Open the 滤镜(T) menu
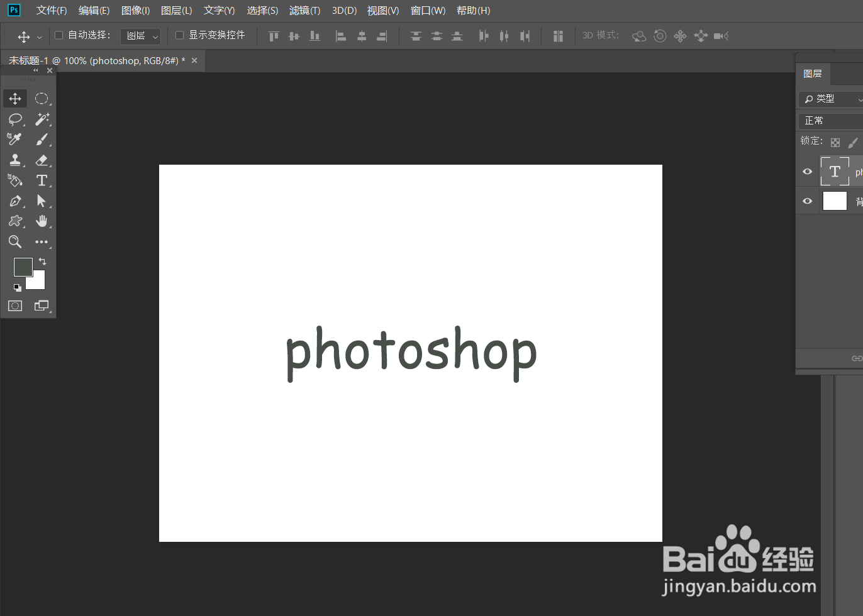 tap(304, 11)
